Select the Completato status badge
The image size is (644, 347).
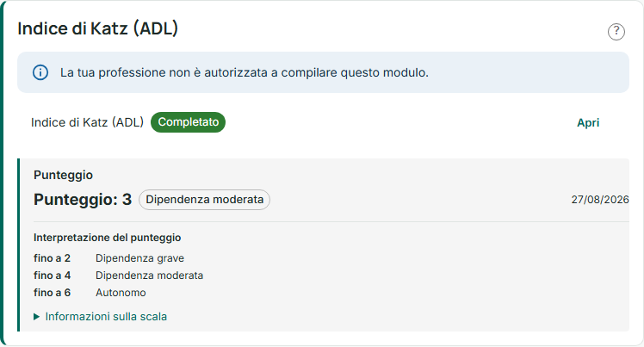click(x=188, y=122)
